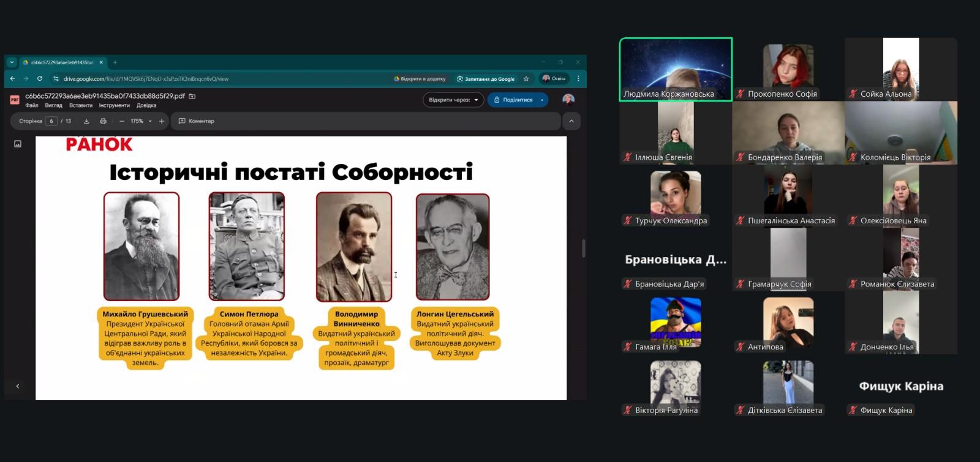Click the Симон Петлюра portrait
This screenshot has height=462, width=980.
pyautogui.click(x=247, y=247)
